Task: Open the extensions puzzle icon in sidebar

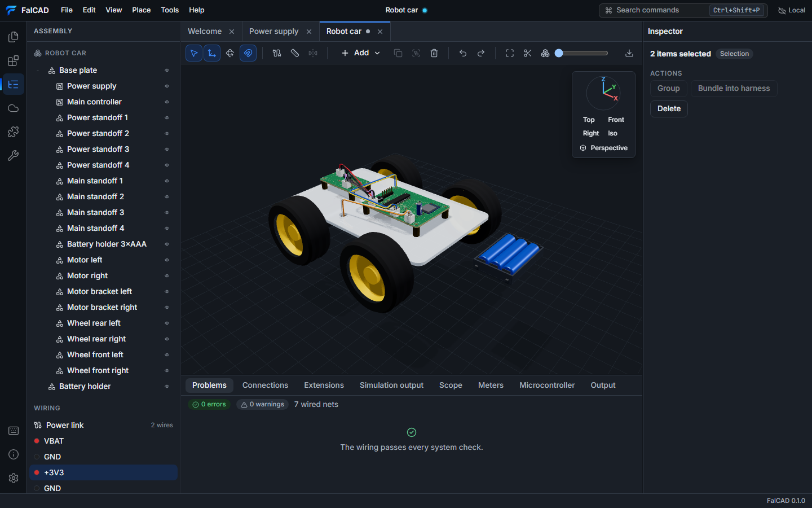Action: 14,132
